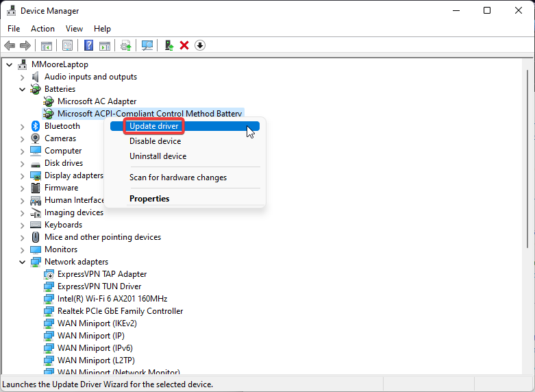Click the Imaging devices label
The image size is (535, 392).
[74, 212]
